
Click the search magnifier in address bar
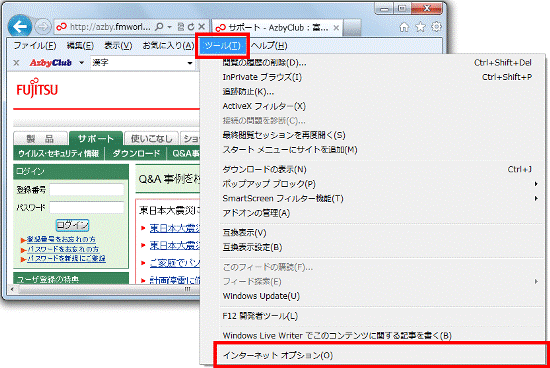159,27
